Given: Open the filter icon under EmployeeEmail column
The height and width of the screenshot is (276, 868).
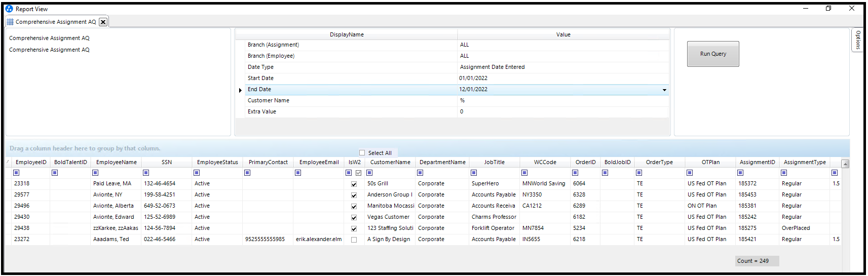Looking at the screenshot, I should pyautogui.click(x=298, y=173).
